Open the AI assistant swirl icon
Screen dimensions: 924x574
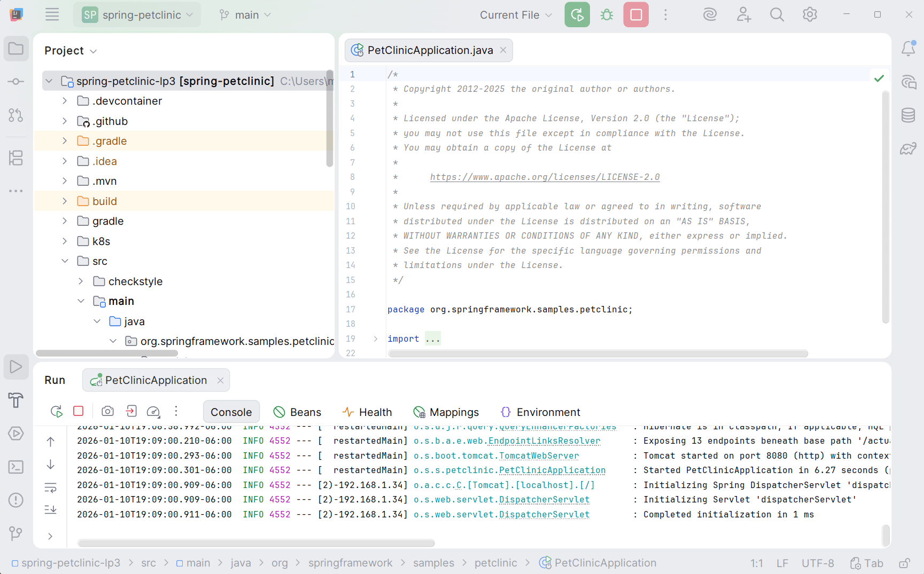[710, 14]
